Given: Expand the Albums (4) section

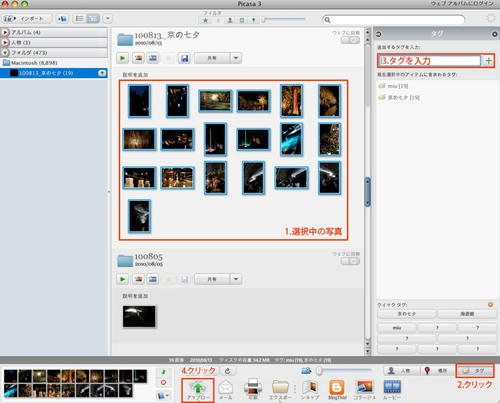Looking at the screenshot, I should coord(5,32).
